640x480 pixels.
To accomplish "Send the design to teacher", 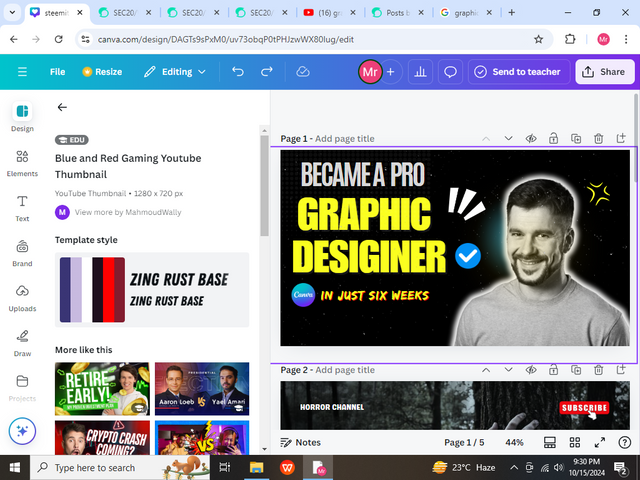I will (x=518, y=72).
